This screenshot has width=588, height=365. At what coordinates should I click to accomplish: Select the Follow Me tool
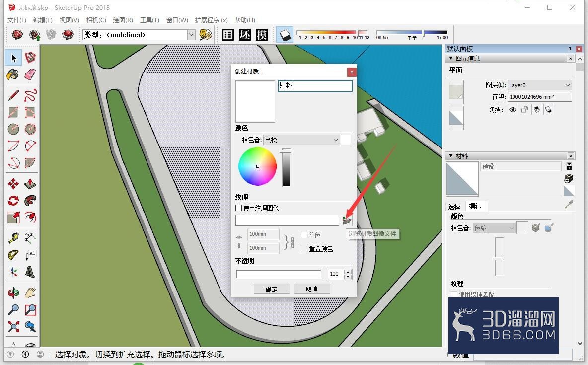(30, 201)
